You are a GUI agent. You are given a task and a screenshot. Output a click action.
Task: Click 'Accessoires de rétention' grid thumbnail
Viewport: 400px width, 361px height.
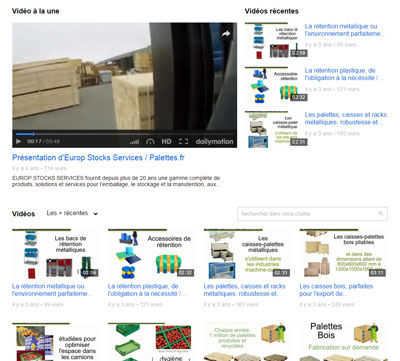[151, 254]
